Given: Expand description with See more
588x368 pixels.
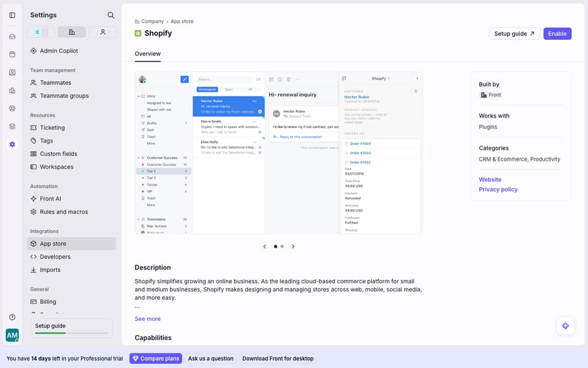Looking at the screenshot, I should [148, 319].
